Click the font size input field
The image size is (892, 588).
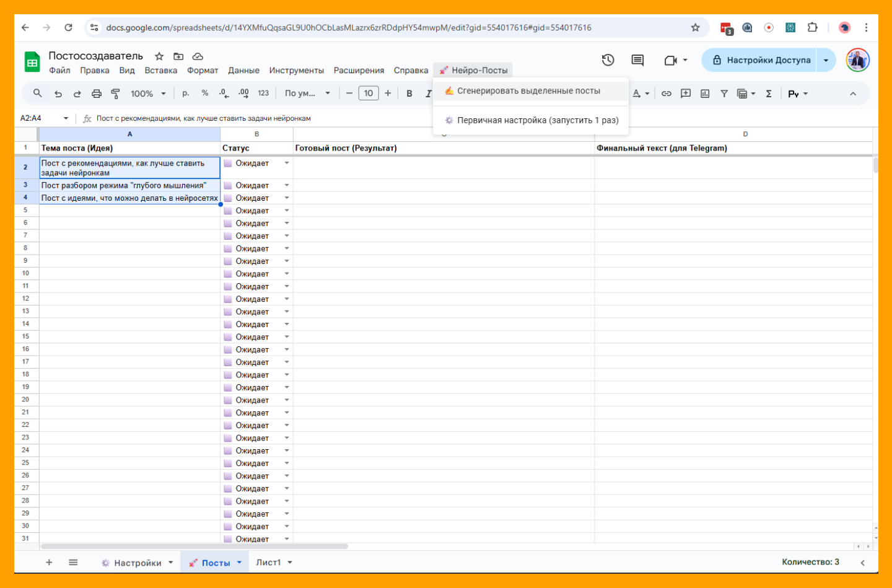pos(369,94)
